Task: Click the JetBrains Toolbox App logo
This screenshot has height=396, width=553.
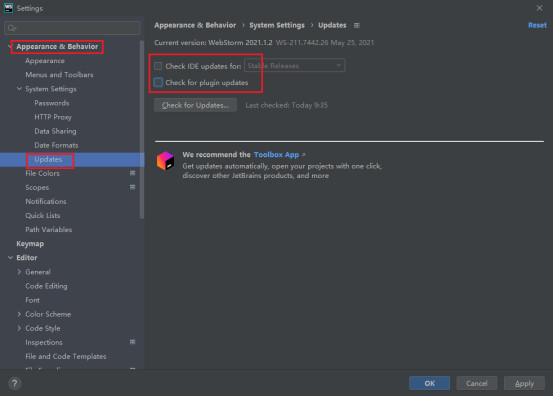Action: tap(165, 160)
